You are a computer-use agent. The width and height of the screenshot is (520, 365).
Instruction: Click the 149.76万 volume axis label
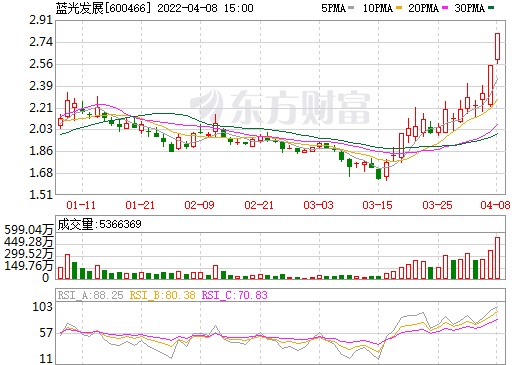[x=28, y=266]
